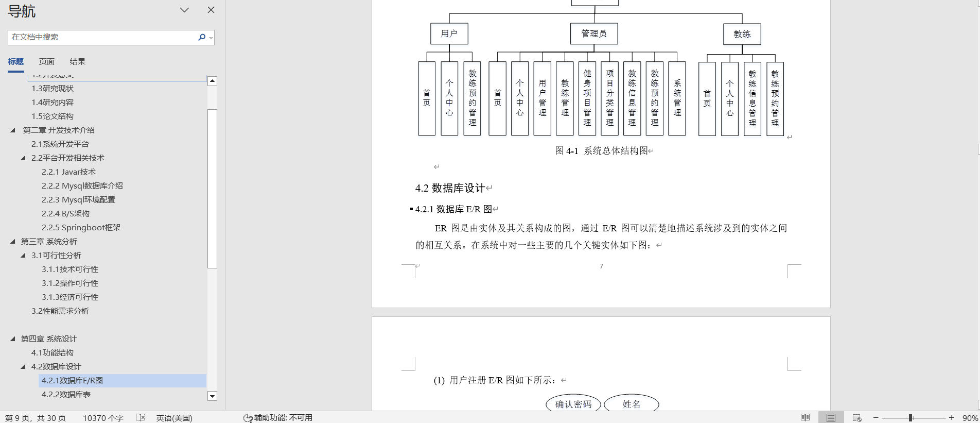Click zoom in plus button
Image resolution: width=980 pixels, height=423 pixels.
pos(952,418)
